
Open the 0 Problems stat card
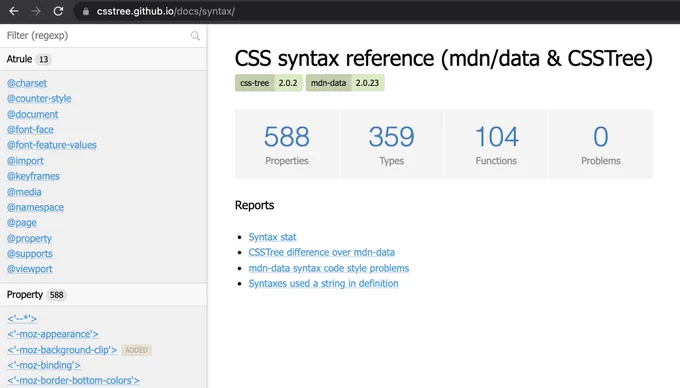601,144
